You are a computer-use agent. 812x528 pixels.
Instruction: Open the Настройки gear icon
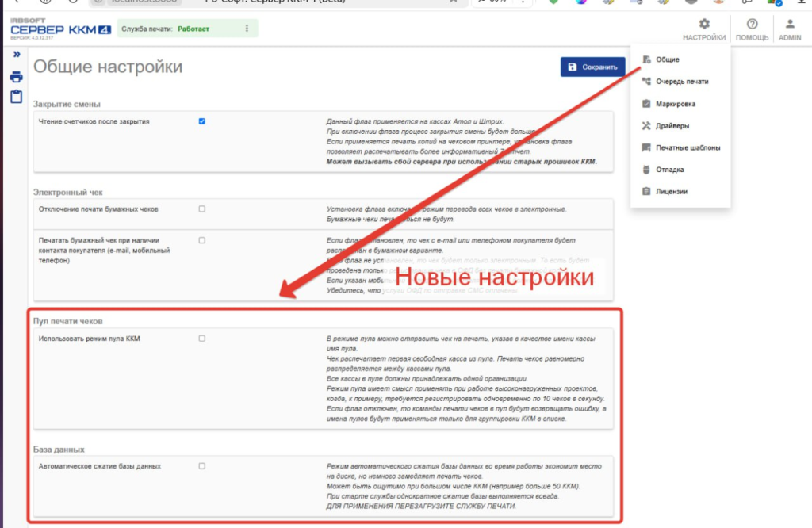(704, 24)
